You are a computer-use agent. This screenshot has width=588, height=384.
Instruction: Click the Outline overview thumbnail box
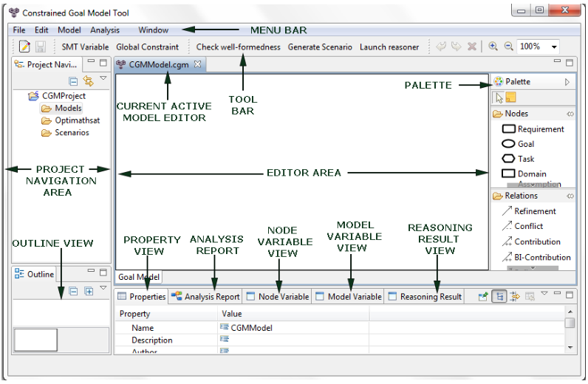tap(36, 340)
